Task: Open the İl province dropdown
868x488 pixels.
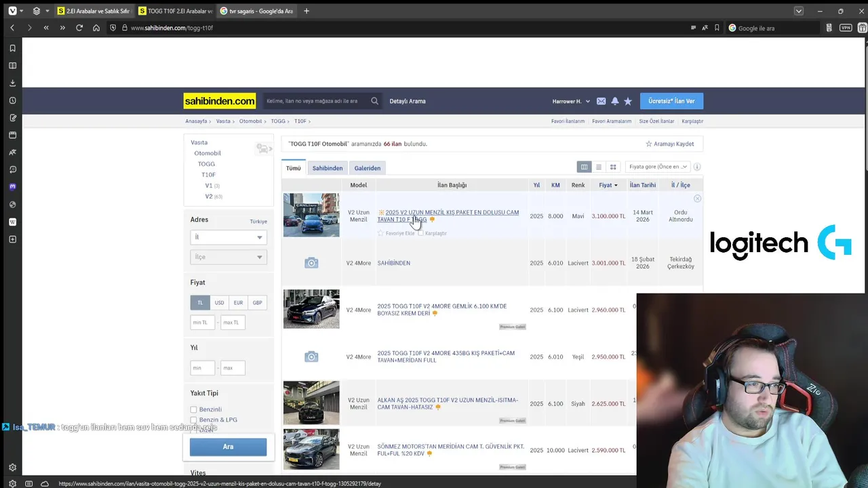Action: click(228, 237)
